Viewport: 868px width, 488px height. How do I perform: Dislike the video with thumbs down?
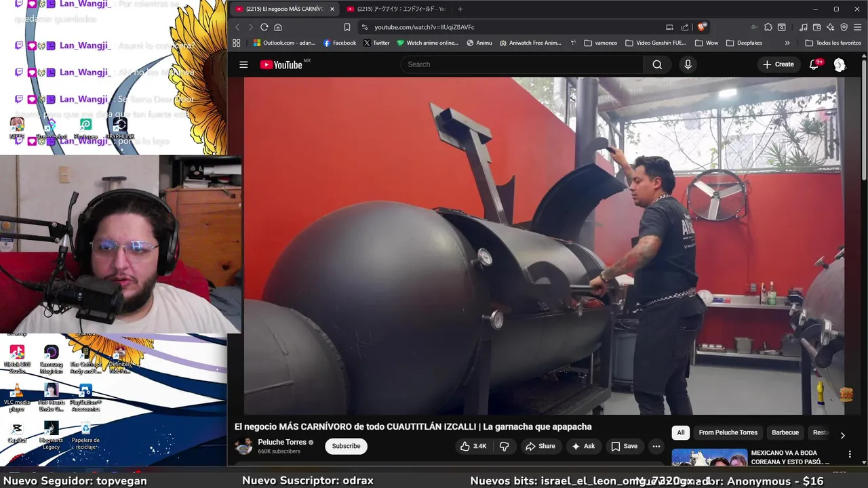click(504, 446)
